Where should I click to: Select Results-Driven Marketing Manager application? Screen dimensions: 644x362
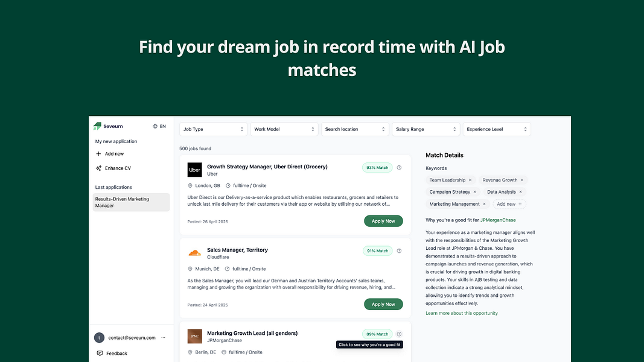tap(131, 202)
